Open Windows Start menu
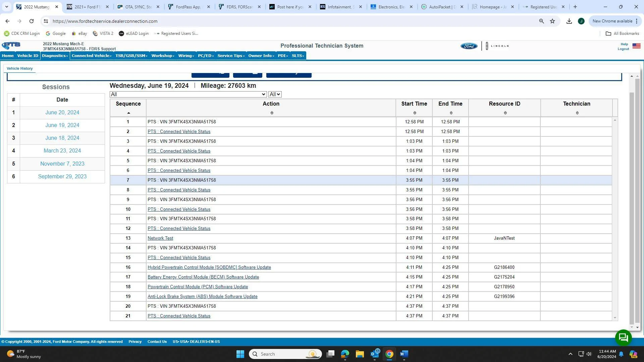644x362 pixels. [x=240, y=354]
